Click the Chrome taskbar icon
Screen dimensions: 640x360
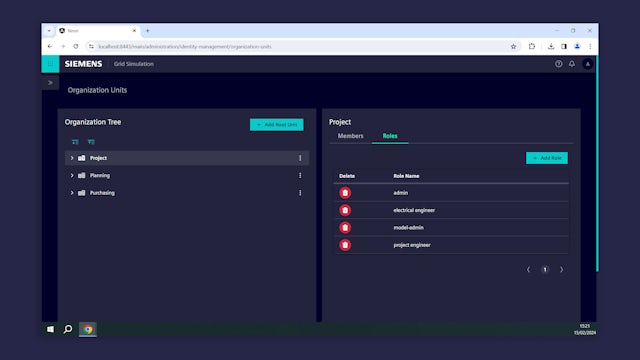click(x=88, y=329)
